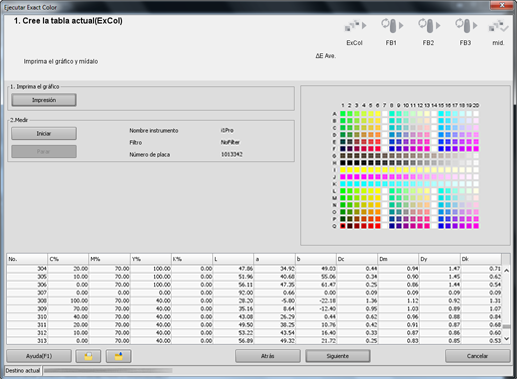Click the Nombre instrumento label
The image size is (517, 379).
pyautogui.click(x=154, y=130)
